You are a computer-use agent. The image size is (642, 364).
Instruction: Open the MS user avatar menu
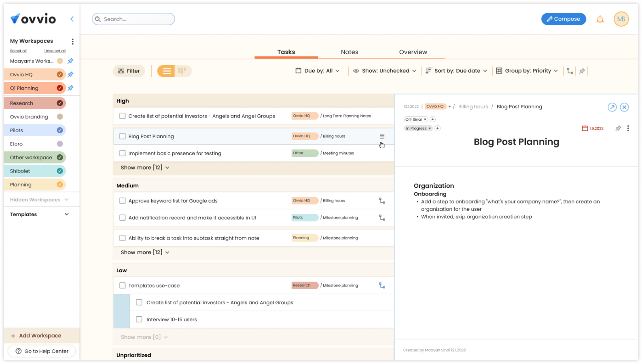click(x=621, y=19)
